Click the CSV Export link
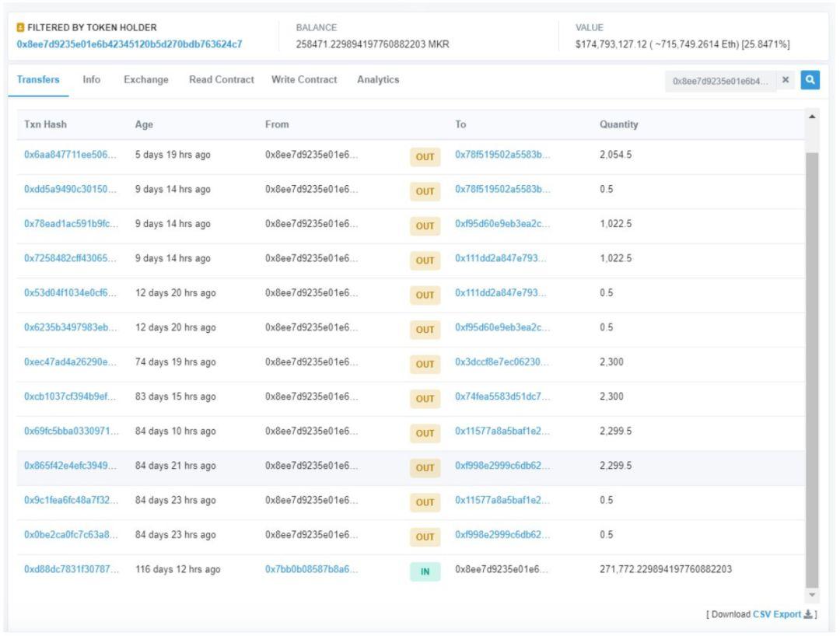Viewport: 840px width, 636px height. click(777, 614)
